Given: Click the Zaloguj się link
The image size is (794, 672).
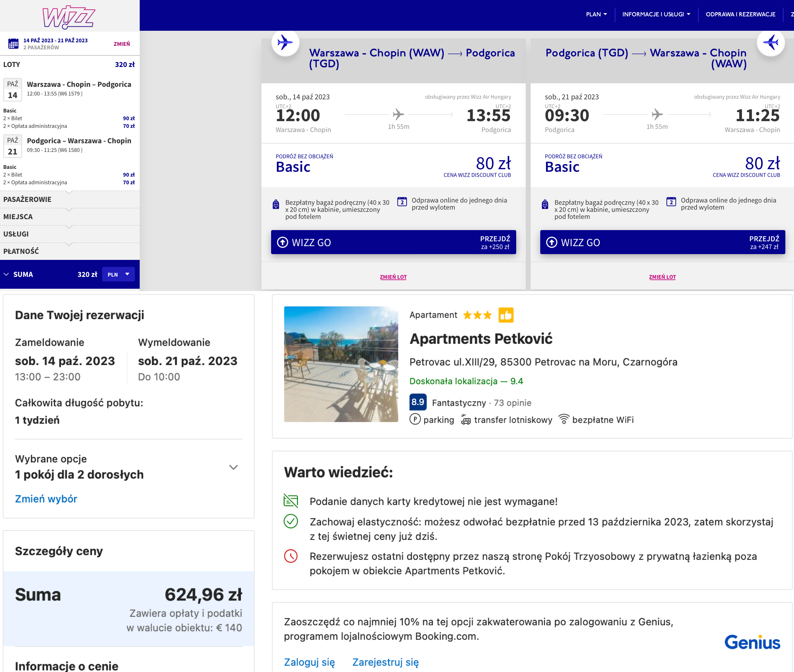Looking at the screenshot, I should 310,662.
